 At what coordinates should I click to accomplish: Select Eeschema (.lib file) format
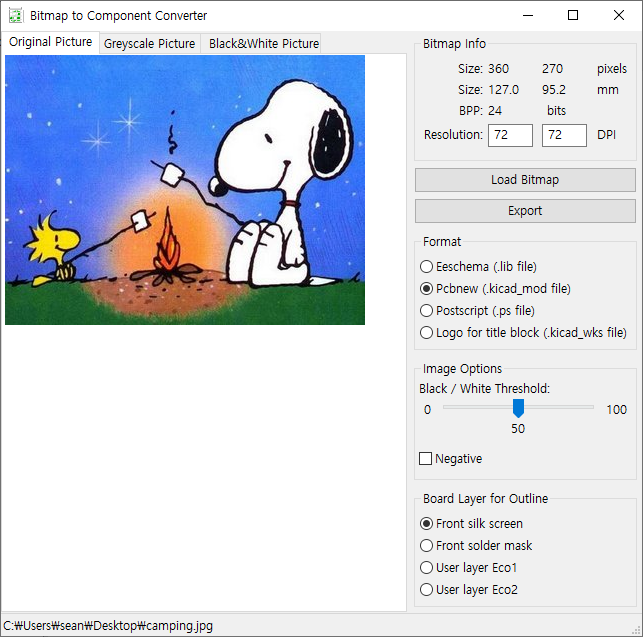[x=478, y=267]
